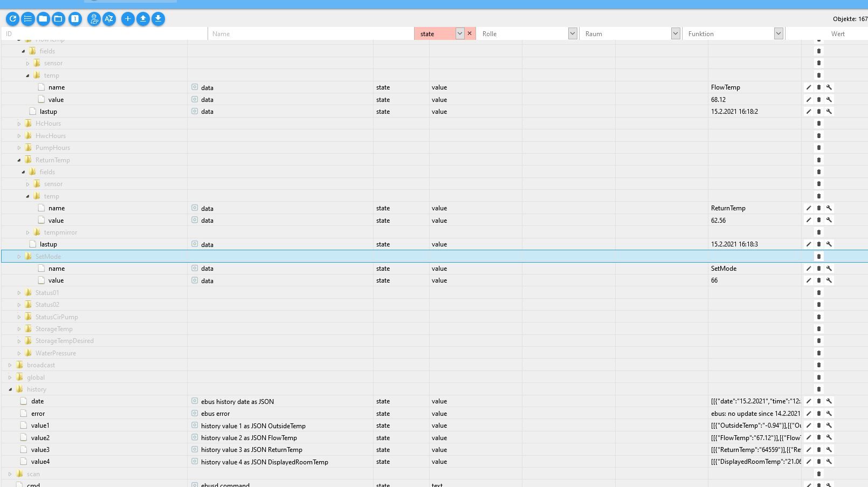
Task: Expand the tempmirror folder arrow
Action: [27, 232]
